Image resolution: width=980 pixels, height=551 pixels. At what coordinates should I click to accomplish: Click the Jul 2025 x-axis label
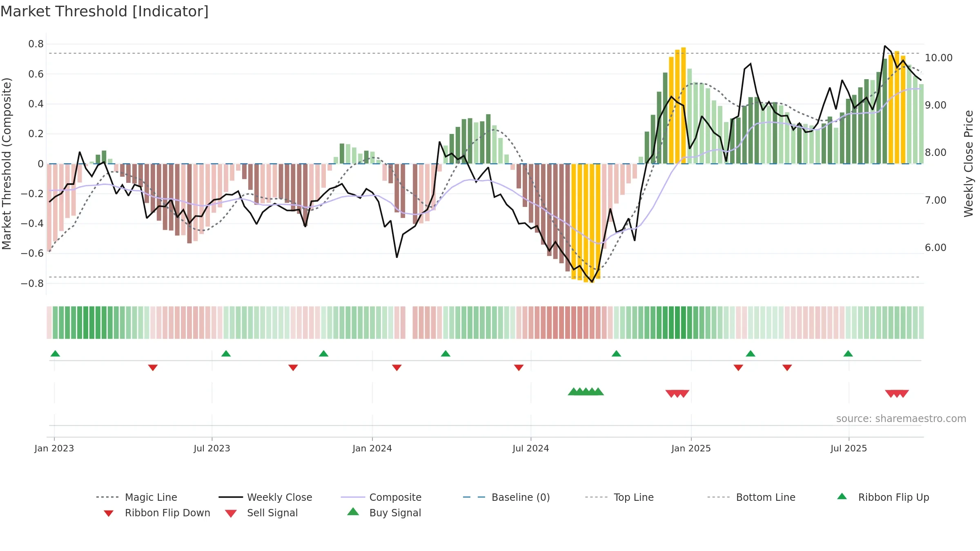click(849, 449)
